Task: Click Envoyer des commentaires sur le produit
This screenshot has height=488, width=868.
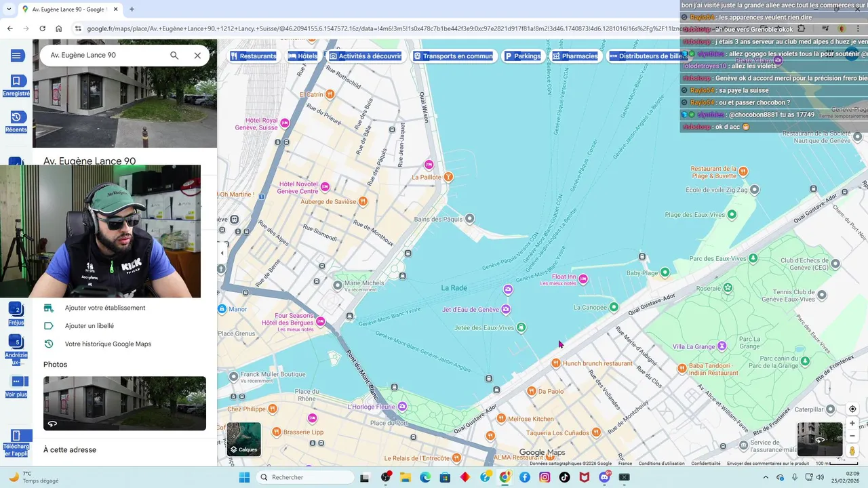Action: (768, 464)
